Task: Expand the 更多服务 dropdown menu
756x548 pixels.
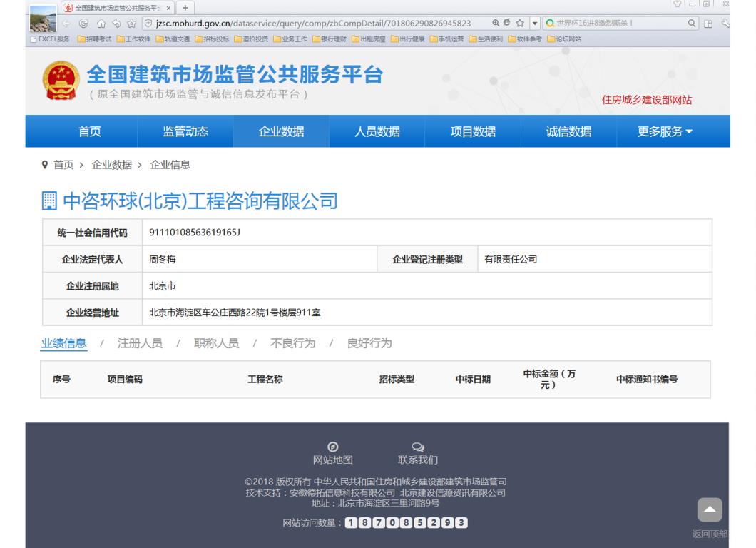Action: 665,131
